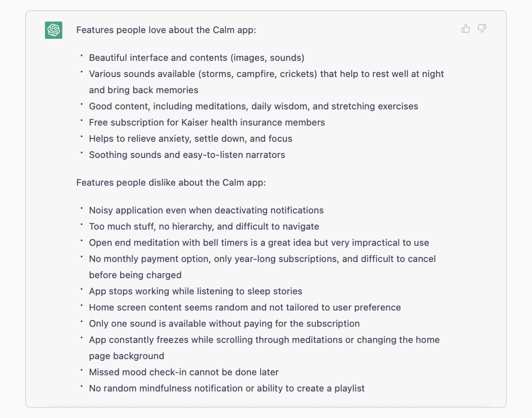Click the 'Good content, including meditations' bullet
Screen dimensions: 532x418
(253, 106)
